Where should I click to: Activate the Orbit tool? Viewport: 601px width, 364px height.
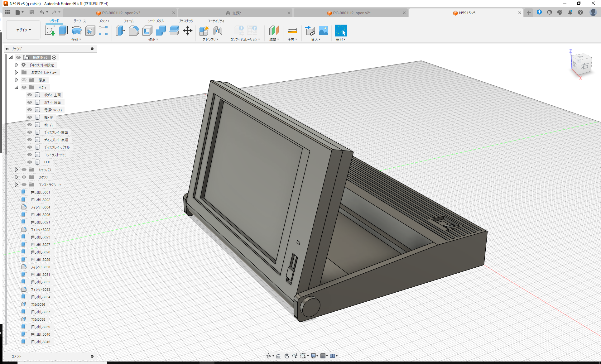[269, 356]
